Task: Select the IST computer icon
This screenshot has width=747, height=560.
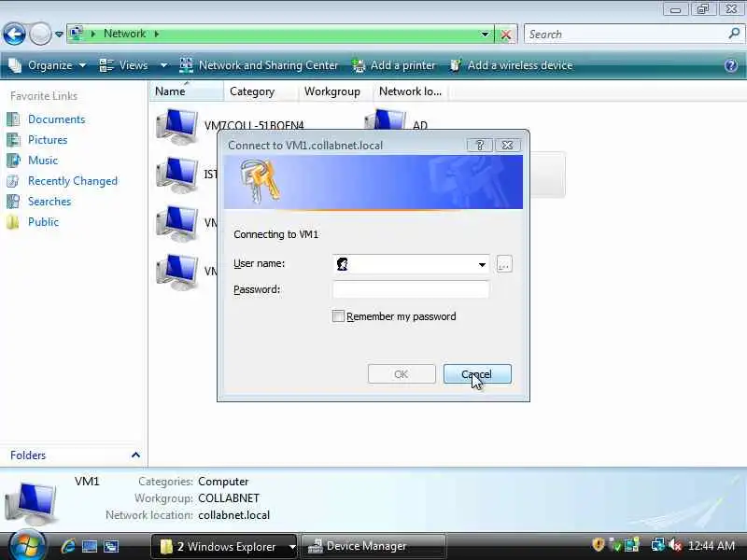Action: point(176,175)
